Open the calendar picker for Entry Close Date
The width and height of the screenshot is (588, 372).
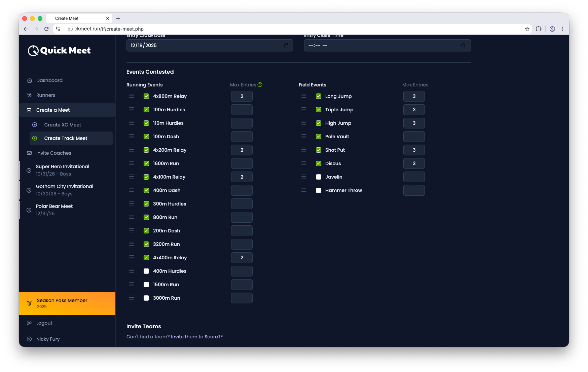coord(286,45)
